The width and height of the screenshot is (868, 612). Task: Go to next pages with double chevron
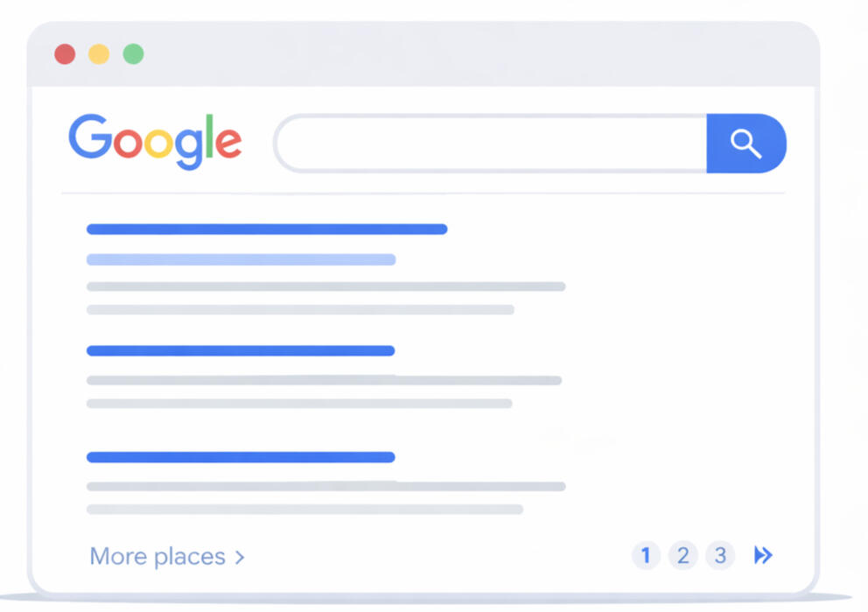(763, 555)
